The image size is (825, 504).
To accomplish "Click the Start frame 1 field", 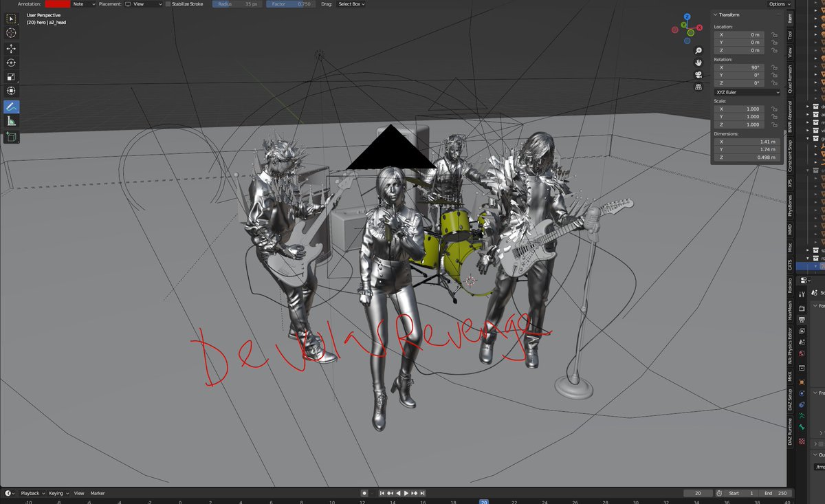I will pos(741,493).
